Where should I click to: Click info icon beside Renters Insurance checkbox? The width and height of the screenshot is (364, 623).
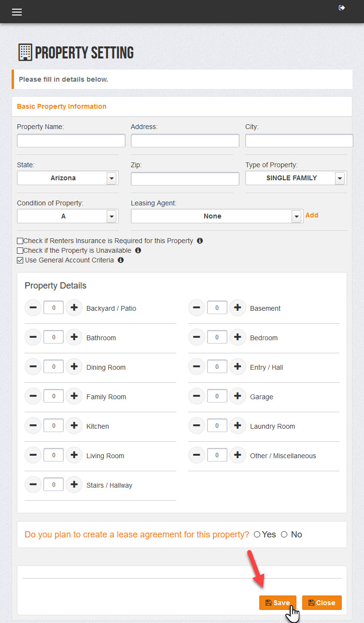tap(200, 241)
